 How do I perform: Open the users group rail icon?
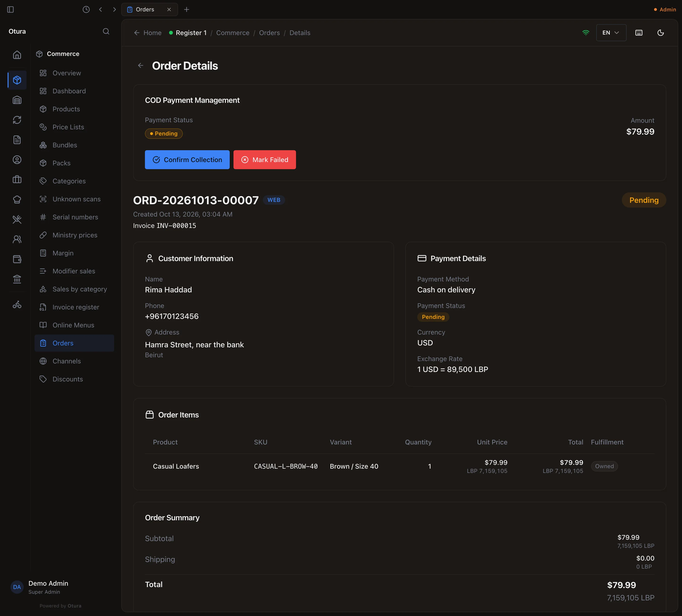click(x=17, y=239)
